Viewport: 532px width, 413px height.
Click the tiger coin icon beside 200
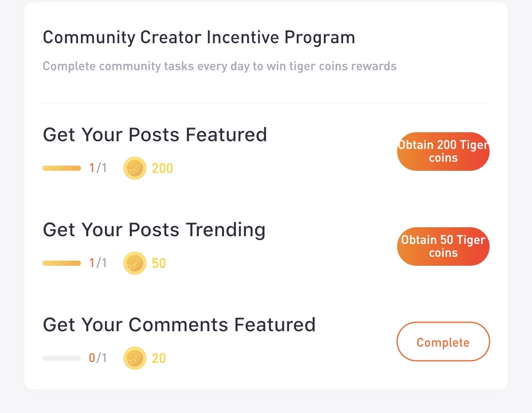click(135, 168)
